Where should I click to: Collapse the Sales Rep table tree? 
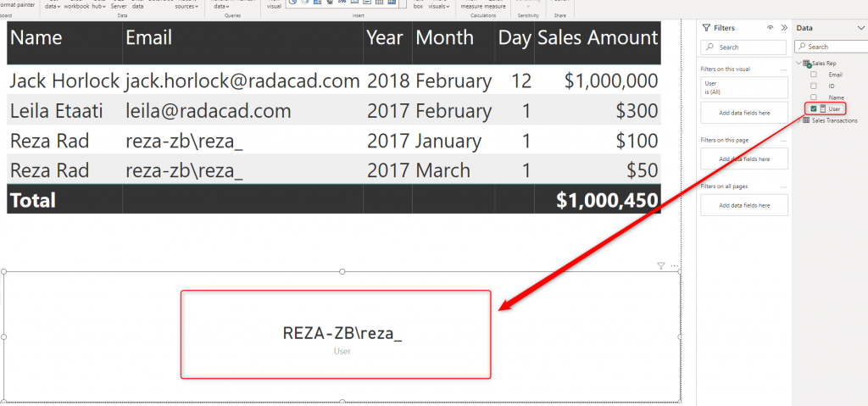[x=798, y=64]
